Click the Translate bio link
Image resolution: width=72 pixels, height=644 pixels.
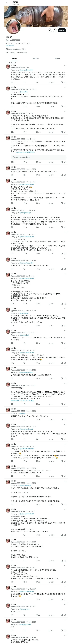coord(10,46)
